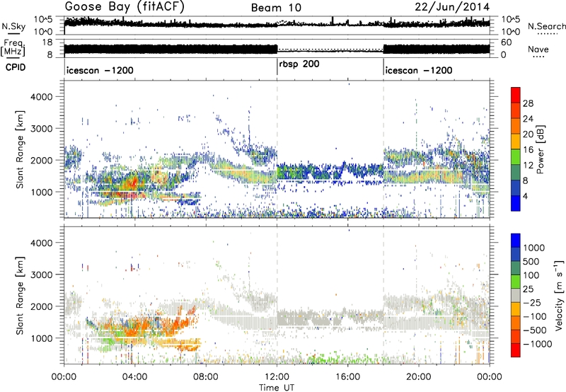Click the "CPID" row label
This screenshot has width=566, height=392.
pyautogui.click(x=16, y=67)
